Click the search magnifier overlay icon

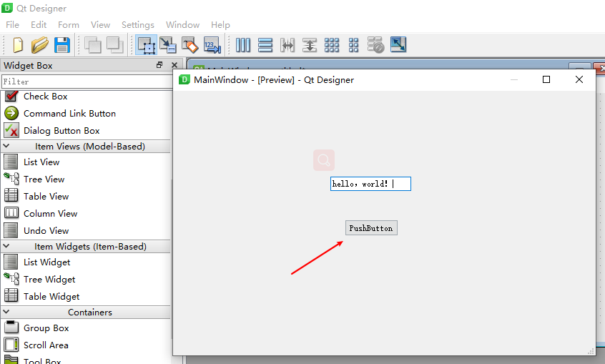[x=324, y=159]
